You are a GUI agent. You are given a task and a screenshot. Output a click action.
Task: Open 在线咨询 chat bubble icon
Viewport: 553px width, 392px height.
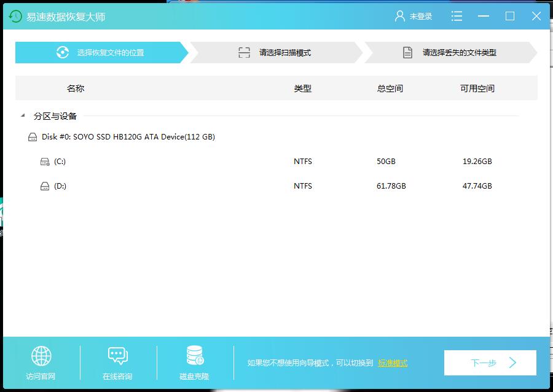pos(117,356)
